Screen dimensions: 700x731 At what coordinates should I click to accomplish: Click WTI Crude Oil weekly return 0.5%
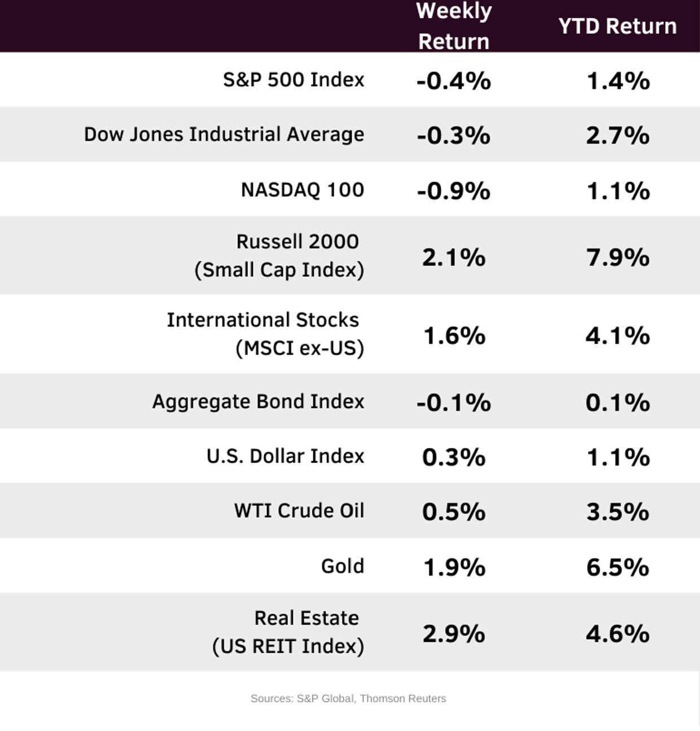[x=454, y=512]
